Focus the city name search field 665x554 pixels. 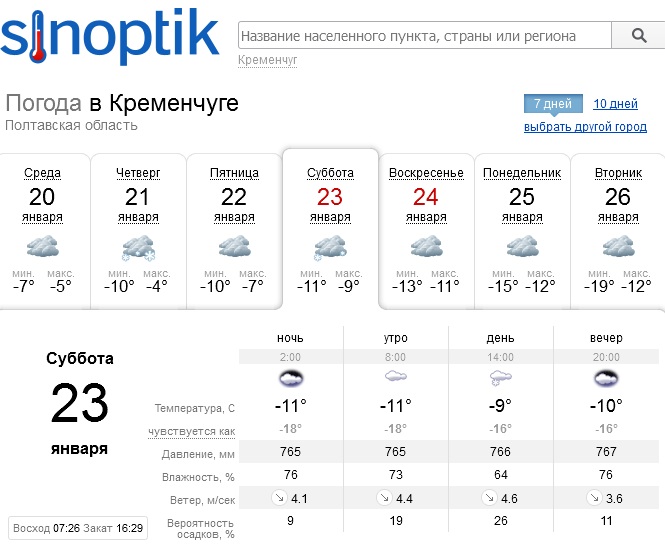pyautogui.click(x=425, y=36)
